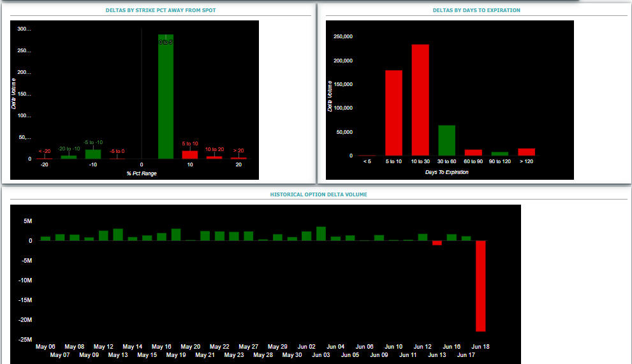Click the '150,000' y-axis value

point(343,84)
